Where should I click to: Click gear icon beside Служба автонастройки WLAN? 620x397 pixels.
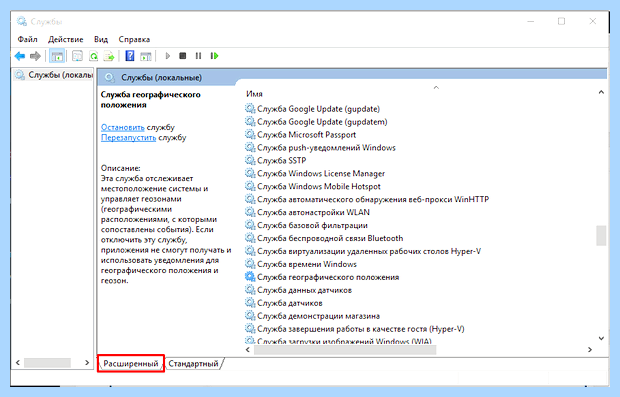[x=250, y=212]
